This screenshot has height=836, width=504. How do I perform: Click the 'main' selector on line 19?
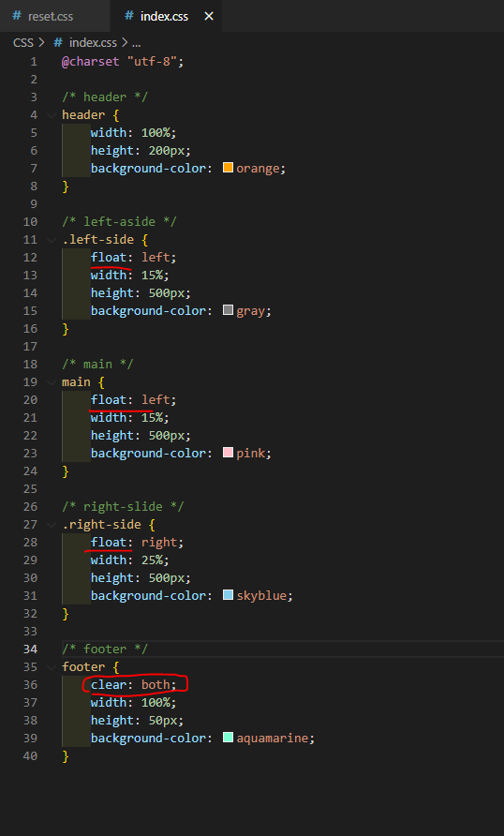[x=76, y=381]
